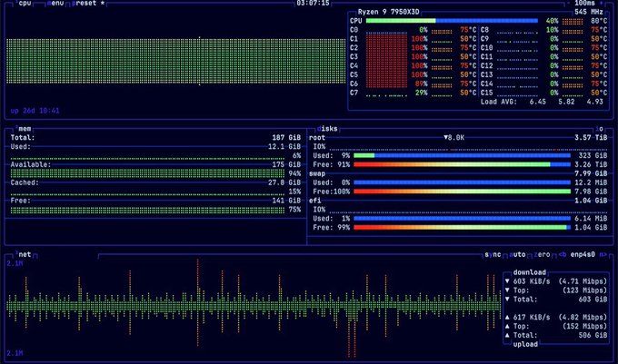
Task: Decrease update interval with minus button
Action: (x=568, y=3)
